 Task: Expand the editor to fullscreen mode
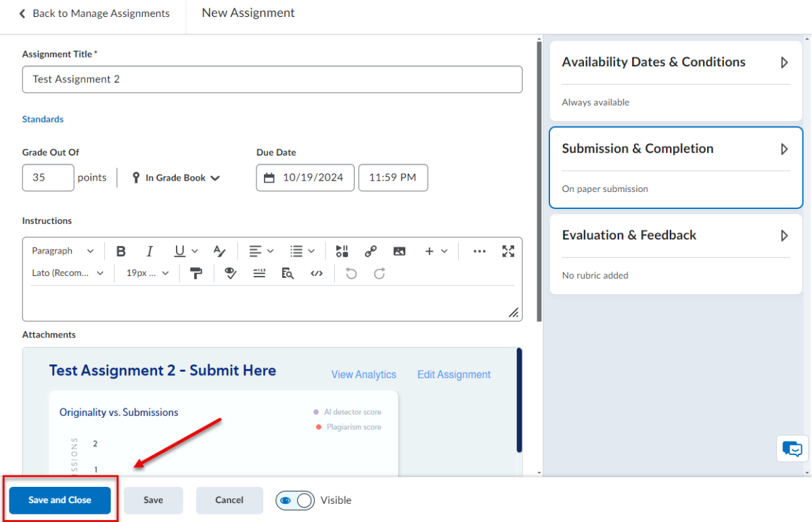pos(508,251)
